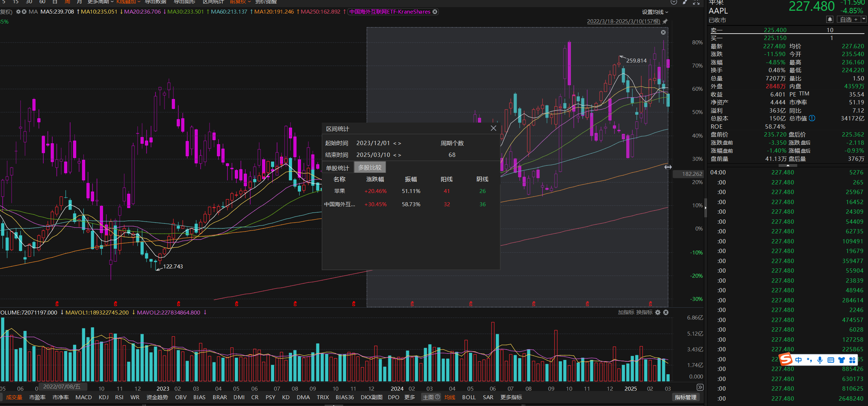
Task: Click the 2022/3/18-2025/3/10 date range link
Action: 623,21
